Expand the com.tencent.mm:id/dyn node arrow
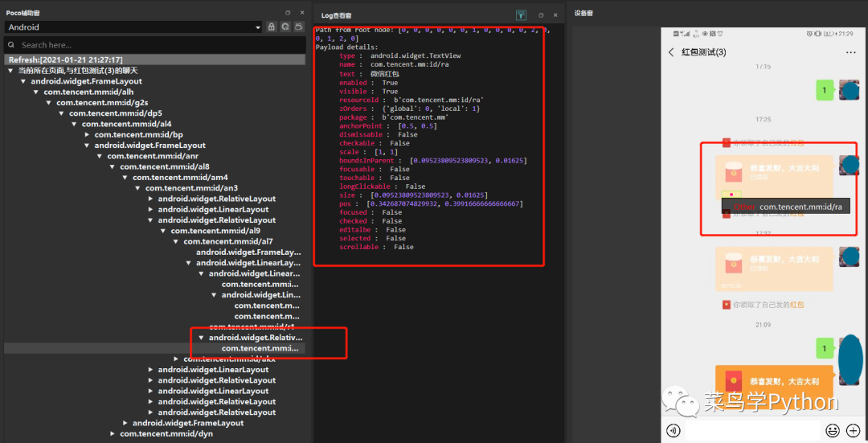Viewport: 868px width, 443px height. pos(113,433)
